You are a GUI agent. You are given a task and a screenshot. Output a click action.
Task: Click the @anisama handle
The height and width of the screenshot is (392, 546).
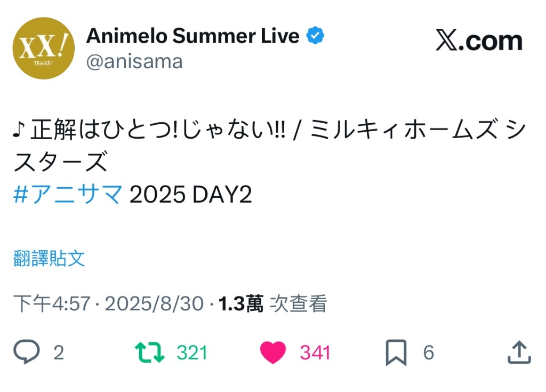click(134, 62)
